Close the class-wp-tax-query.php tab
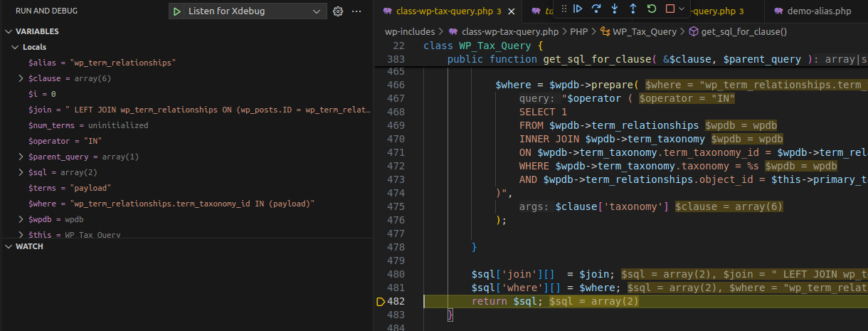 [513, 11]
